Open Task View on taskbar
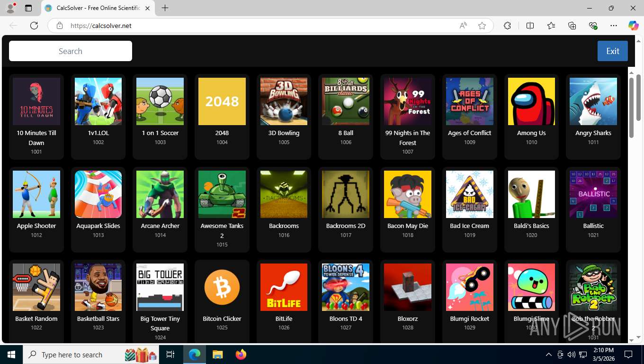644x364 pixels. point(171,355)
